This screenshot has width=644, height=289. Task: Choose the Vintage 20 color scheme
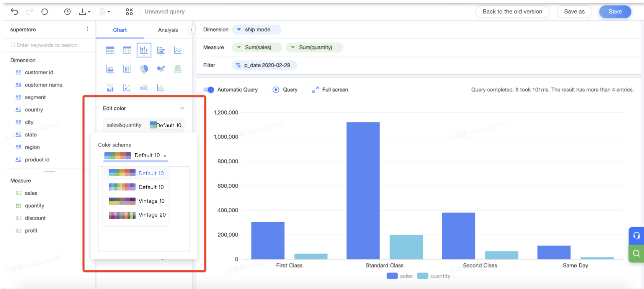pyautogui.click(x=136, y=215)
